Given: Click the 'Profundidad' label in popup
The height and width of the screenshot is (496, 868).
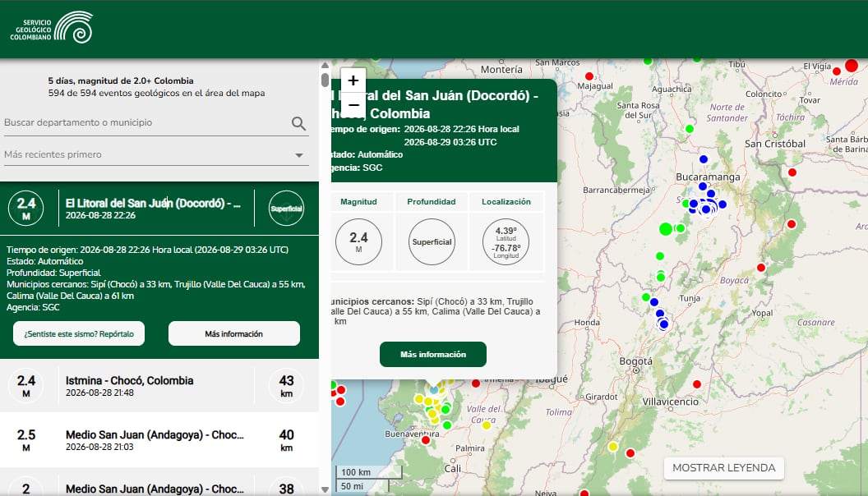Looking at the screenshot, I should tap(432, 202).
